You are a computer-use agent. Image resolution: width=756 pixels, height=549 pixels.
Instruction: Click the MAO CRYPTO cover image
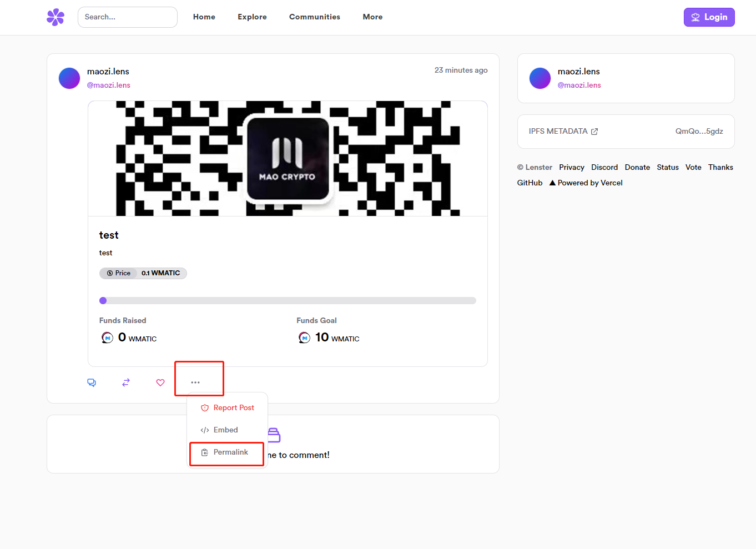[x=288, y=158]
